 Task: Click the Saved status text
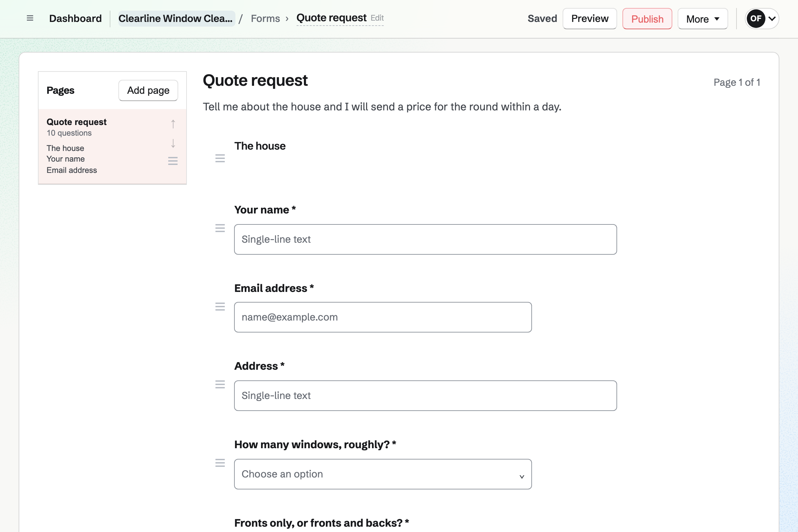(542, 18)
